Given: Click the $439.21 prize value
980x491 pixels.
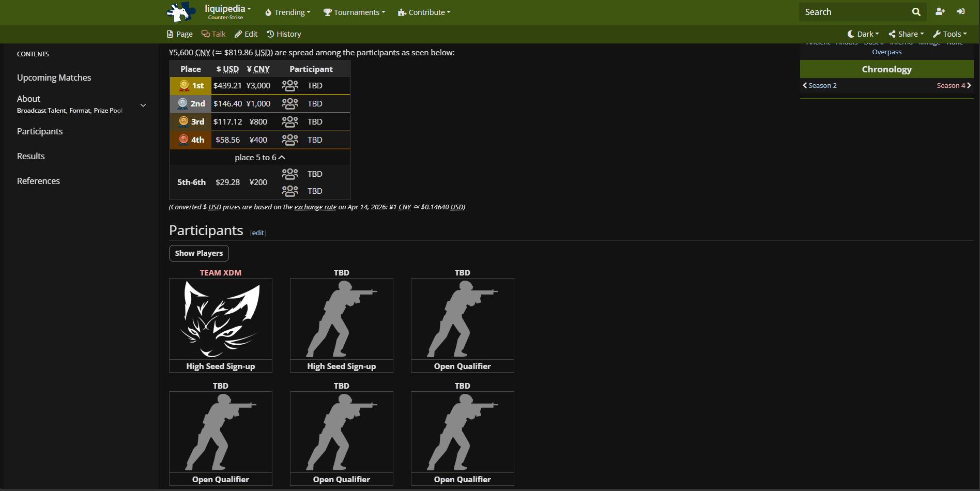Looking at the screenshot, I should click(227, 86).
